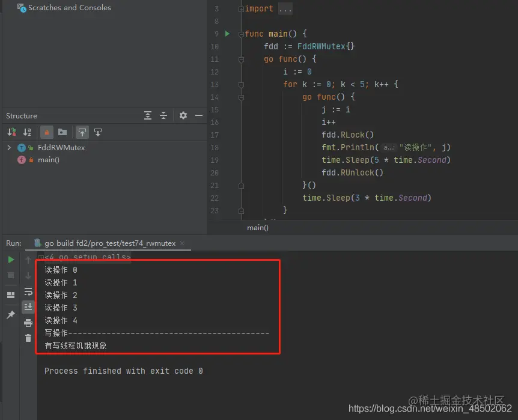The height and width of the screenshot is (420, 518).
Task: Sort Structure alphabetically
Action: (x=27, y=133)
